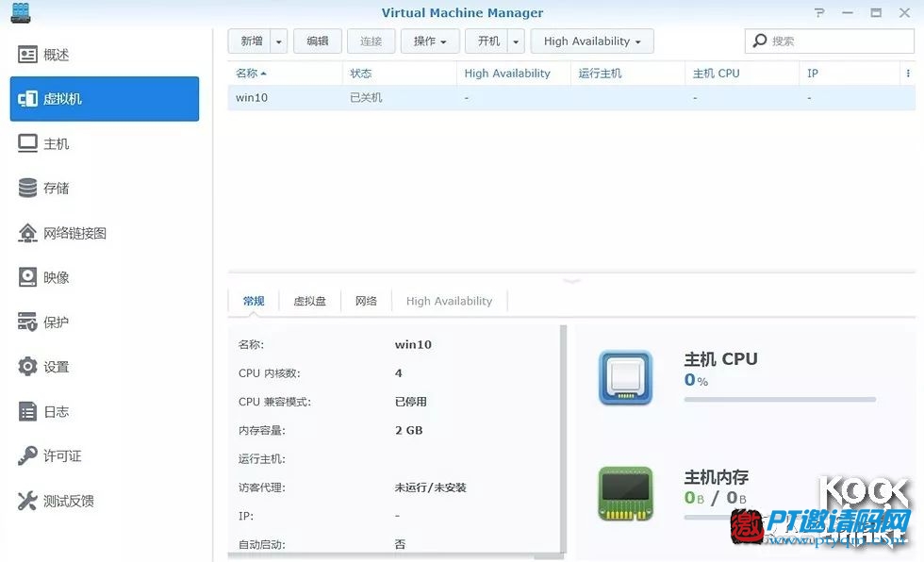Click the 编辑 edit button
Viewport: 924px width, 562px height.
317,41
